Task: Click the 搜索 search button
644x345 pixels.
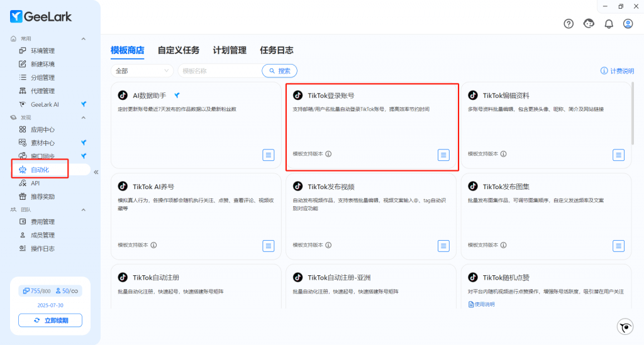Action: [279, 71]
